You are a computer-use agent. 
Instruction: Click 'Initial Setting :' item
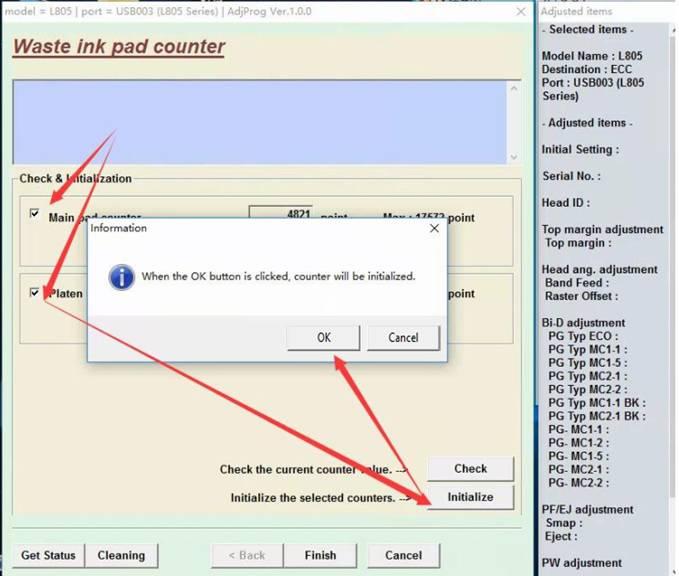[x=580, y=149]
